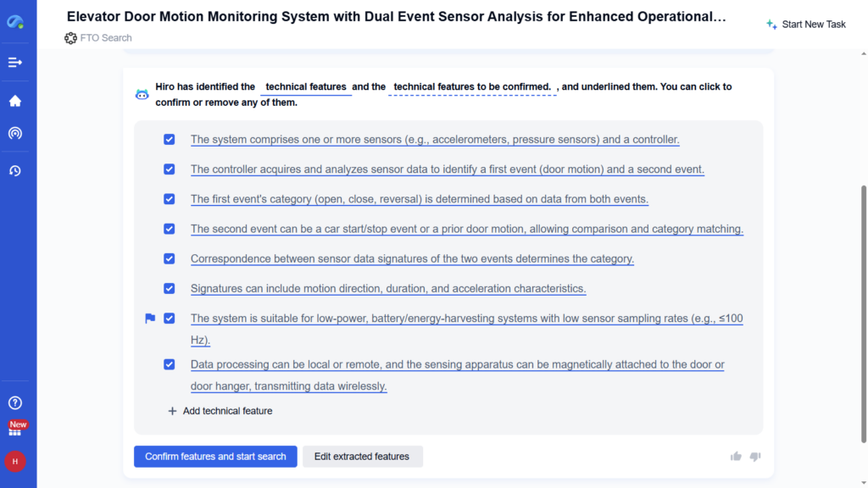Open the history clock icon
The height and width of the screenshot is (488, 868).
[x=15, y=171]
